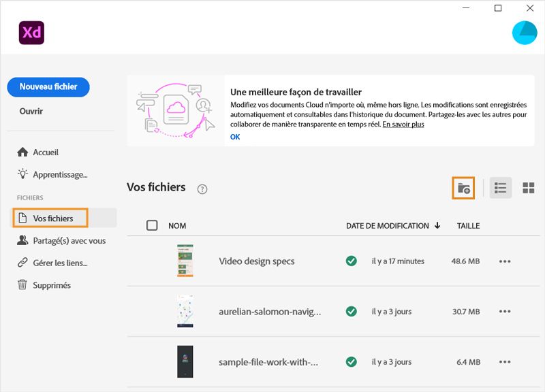
Task: Maximize the Adobe Xd window
Action: click(x=498, y=7)
